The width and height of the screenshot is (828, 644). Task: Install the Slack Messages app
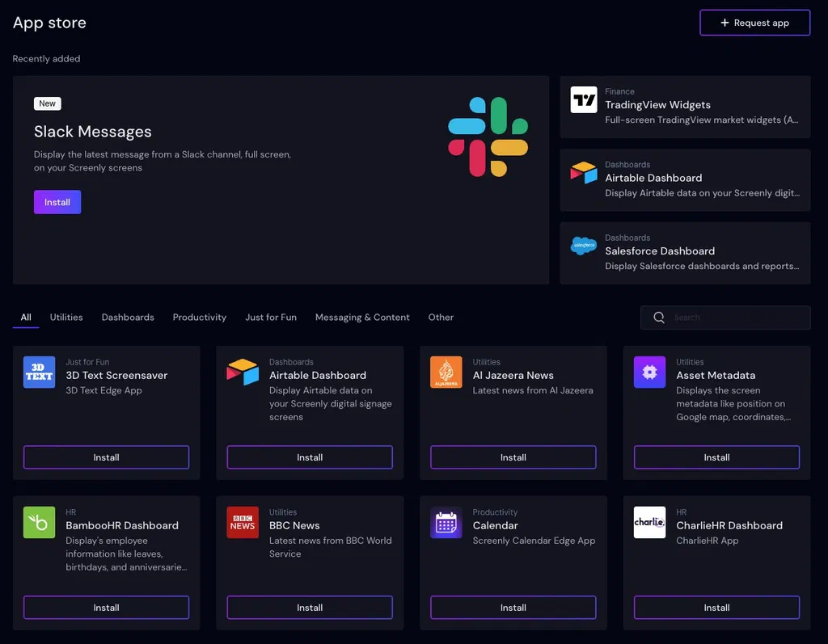(x=57, y=202)
